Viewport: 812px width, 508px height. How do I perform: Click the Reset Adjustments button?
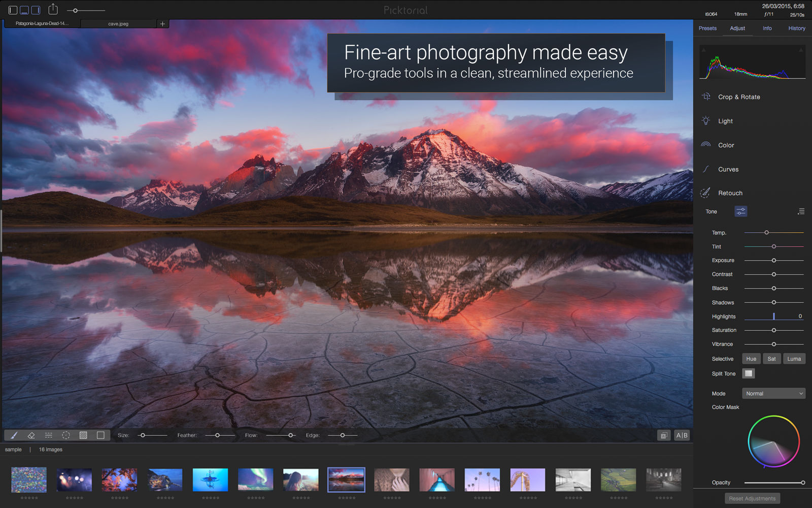[752, 498]
